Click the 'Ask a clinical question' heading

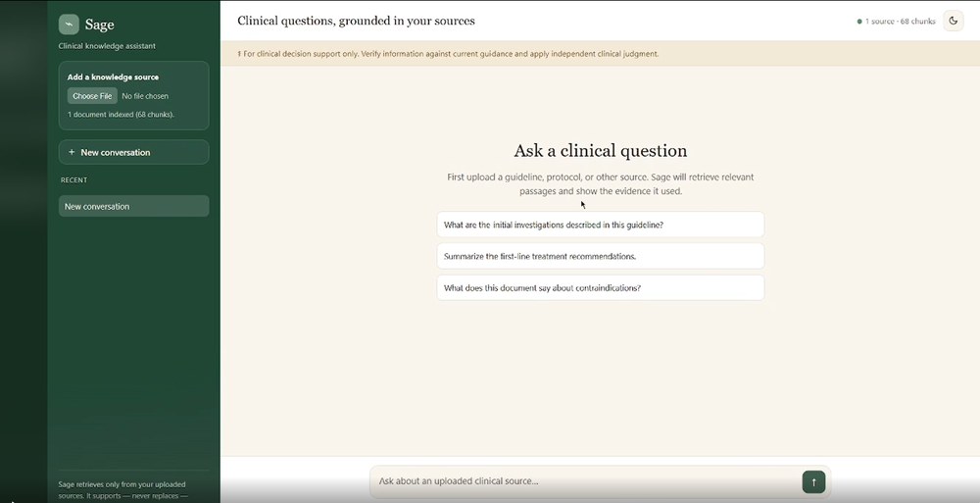pos(600,151)
